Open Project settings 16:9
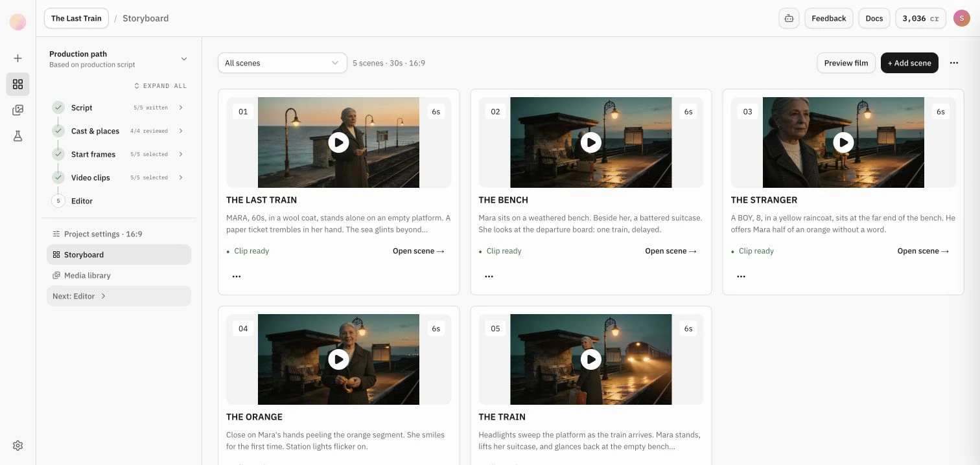Screen dimensions: 980x465 (x=119, y=234)
